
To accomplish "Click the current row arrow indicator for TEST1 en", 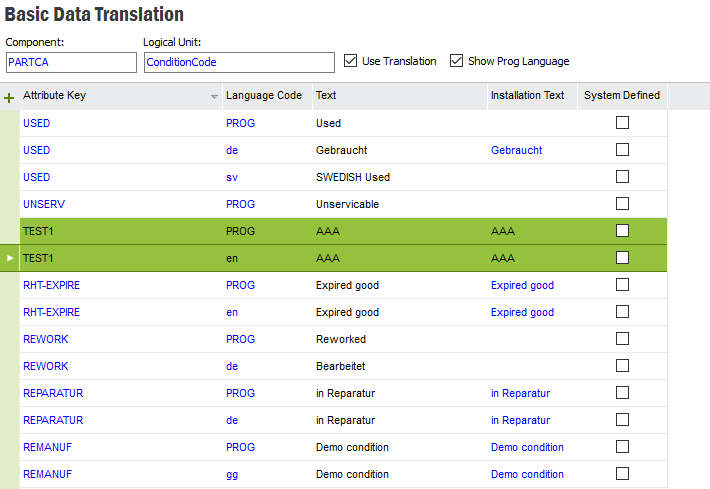I will [10, 258].
